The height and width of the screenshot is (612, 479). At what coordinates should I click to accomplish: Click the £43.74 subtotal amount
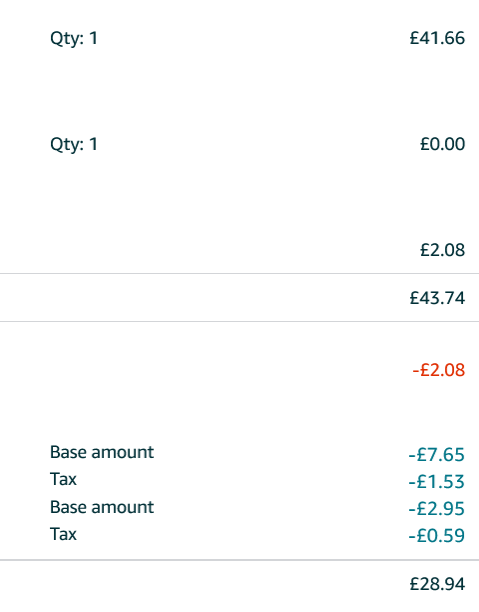(437, 298)
